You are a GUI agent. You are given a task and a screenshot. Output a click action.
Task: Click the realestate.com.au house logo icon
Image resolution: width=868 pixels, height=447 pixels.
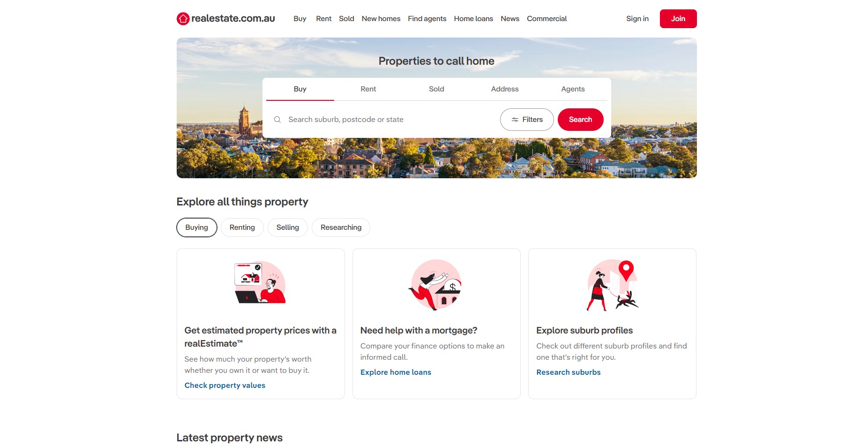click(x=183, y=19)
